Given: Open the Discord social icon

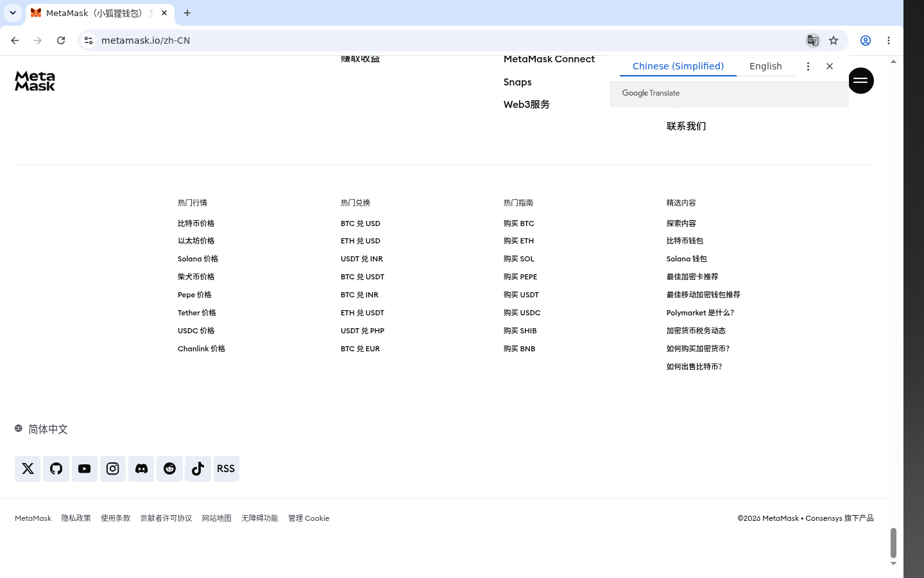Looking at the screenshot, I should pyautogui.click(x=141, y=469).
